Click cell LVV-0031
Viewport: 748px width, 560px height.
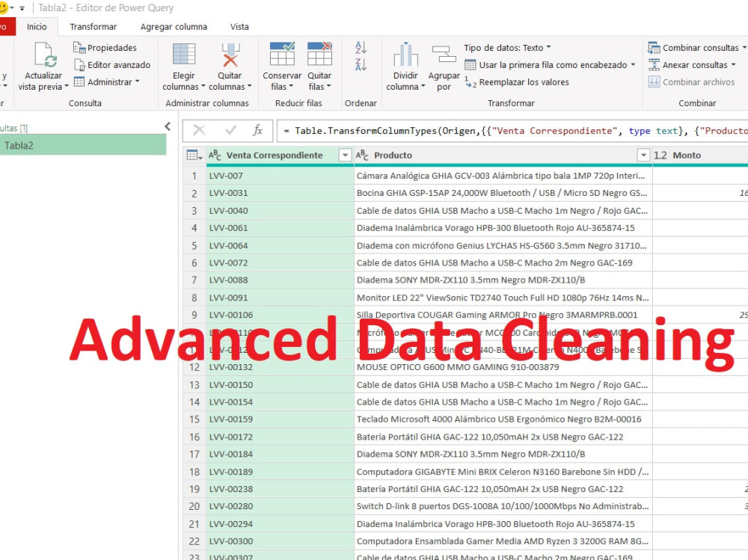[x=280, y=193]
